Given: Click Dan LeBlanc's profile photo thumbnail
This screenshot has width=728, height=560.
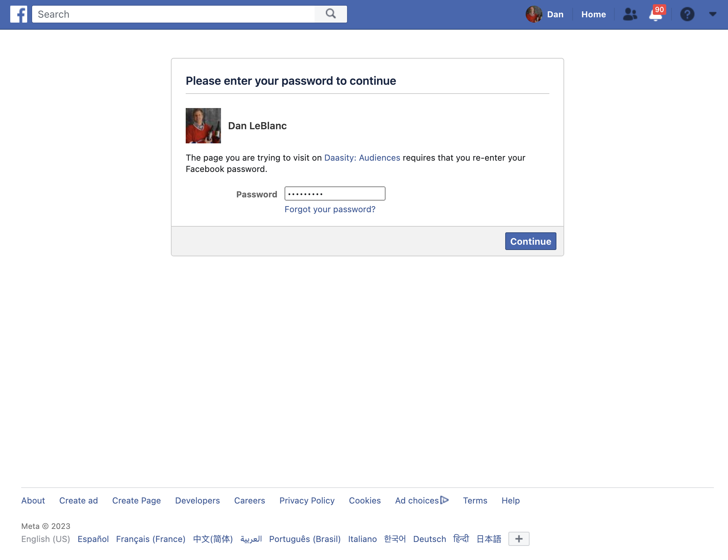Looking at the screenshot, I should [x=203, y=126].
